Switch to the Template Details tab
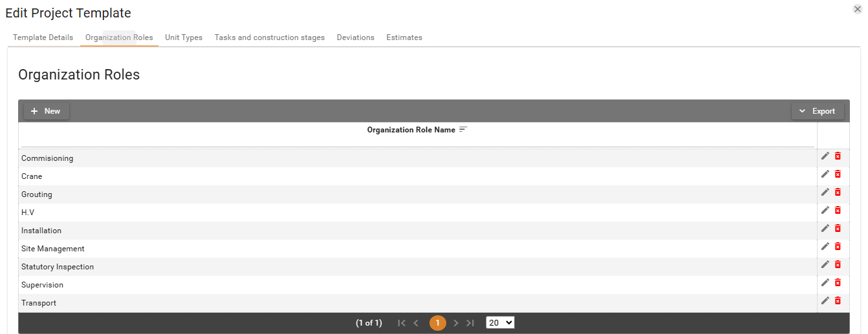 43,37
